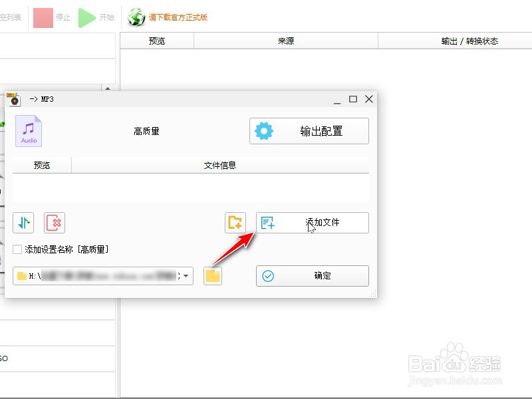Select the Audio format icon in the MP3 dialog
Screen dimensions: 532x399
tap(29, 130)
